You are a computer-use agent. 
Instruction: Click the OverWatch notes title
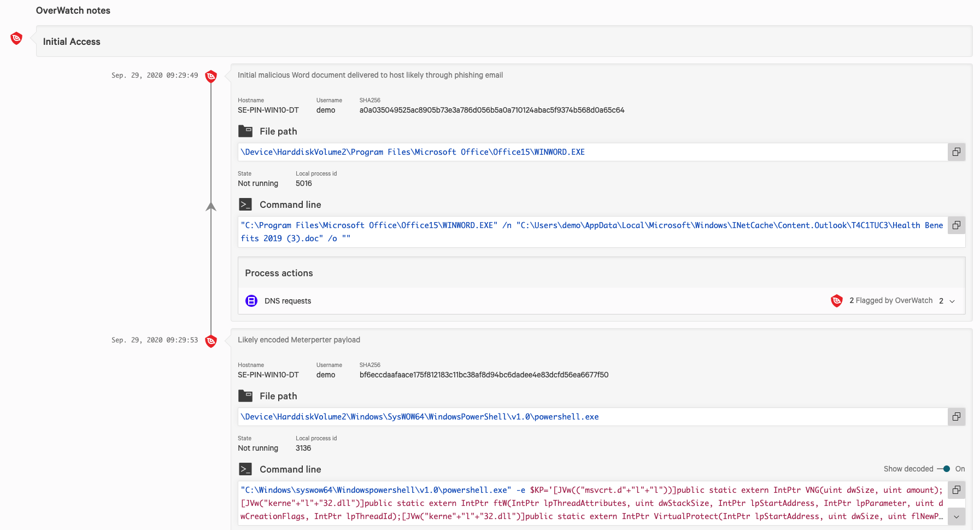pos(73,10)
